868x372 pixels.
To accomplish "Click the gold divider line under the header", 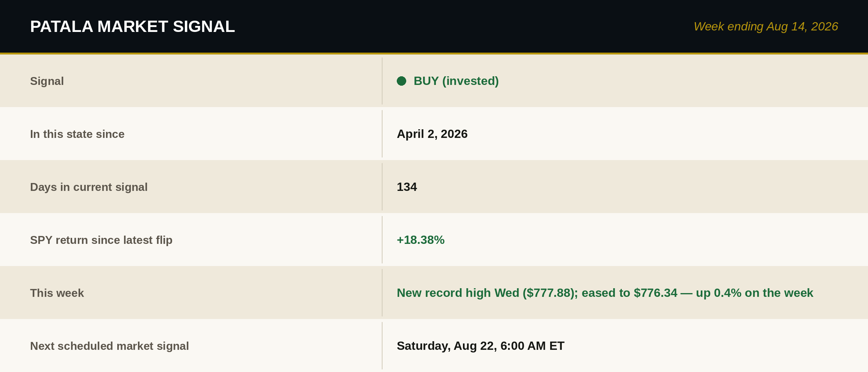I will click(434, 53).
